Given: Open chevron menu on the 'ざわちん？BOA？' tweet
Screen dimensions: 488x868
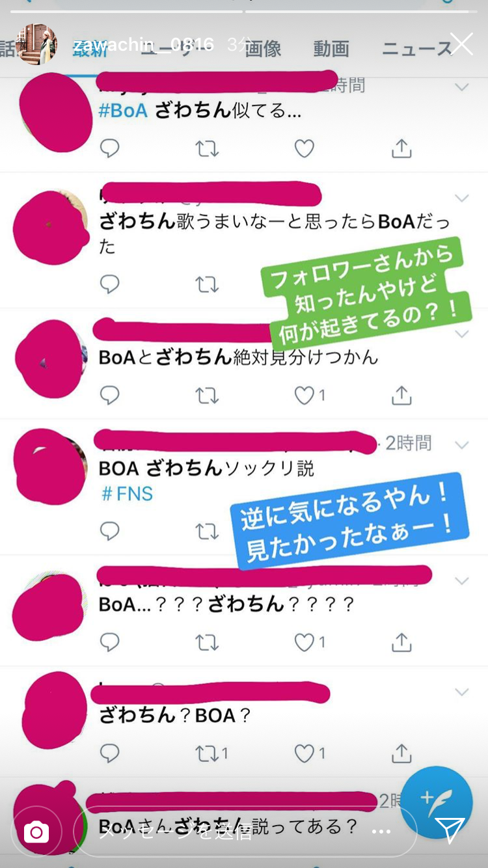Looking at the screenshot, I should pyautogui.click(x=462, y=692).
